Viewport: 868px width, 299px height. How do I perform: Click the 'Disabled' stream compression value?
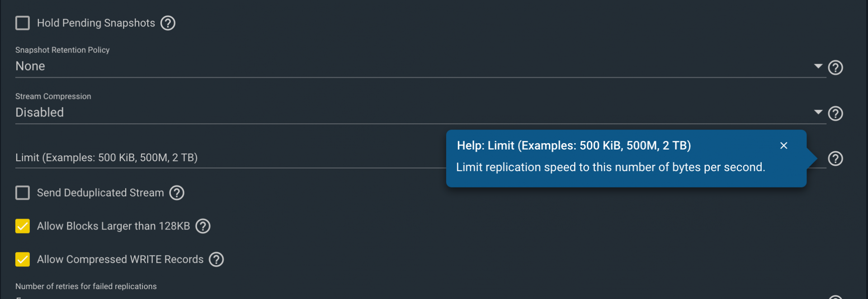pyautogui.click(x=40, y=112)
